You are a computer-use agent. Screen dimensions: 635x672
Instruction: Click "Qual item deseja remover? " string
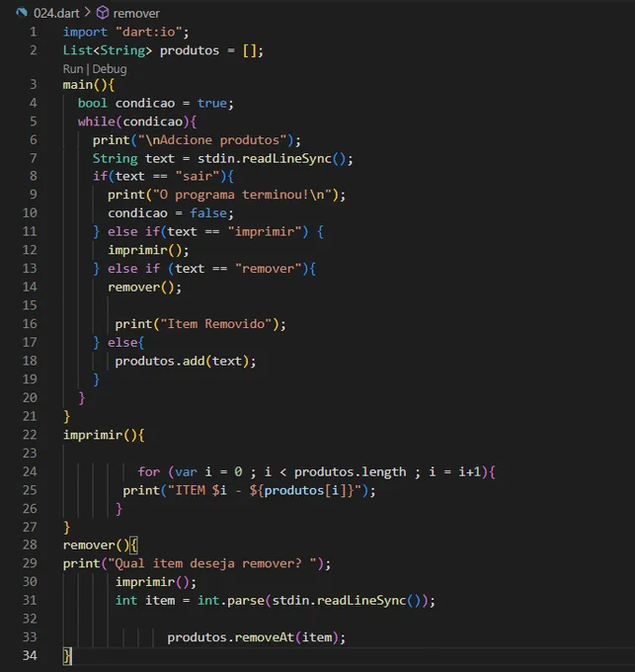pos(212,563)
